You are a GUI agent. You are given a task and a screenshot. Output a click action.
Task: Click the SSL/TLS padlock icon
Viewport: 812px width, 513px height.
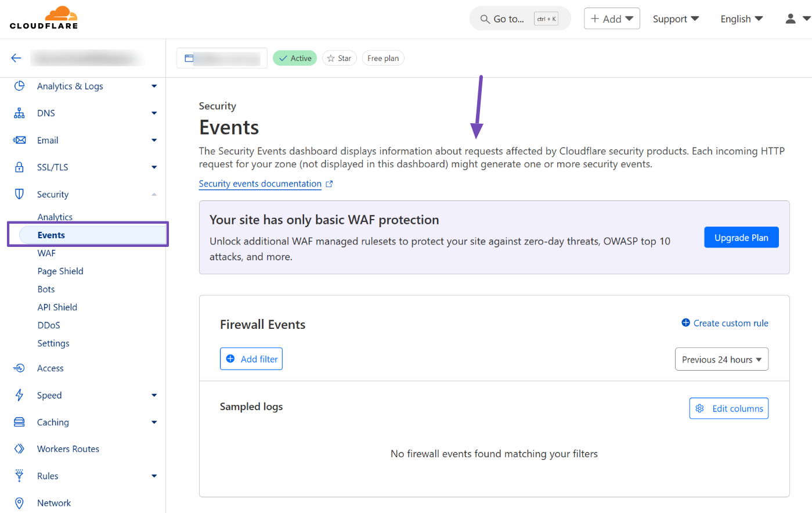tap(19, 167)
